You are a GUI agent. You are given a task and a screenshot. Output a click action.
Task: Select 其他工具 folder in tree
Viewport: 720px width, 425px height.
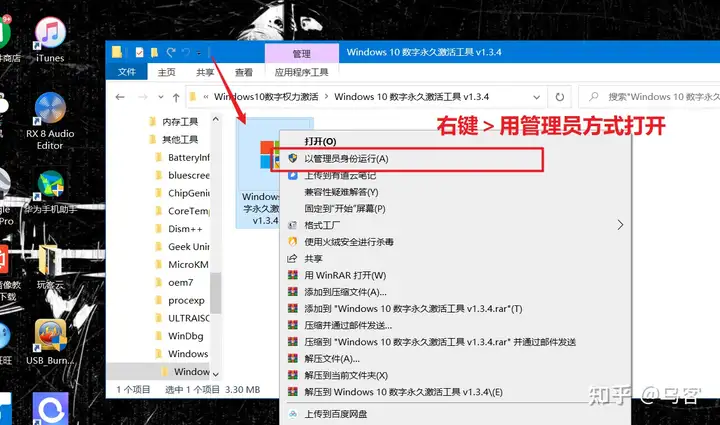[180, 140]
